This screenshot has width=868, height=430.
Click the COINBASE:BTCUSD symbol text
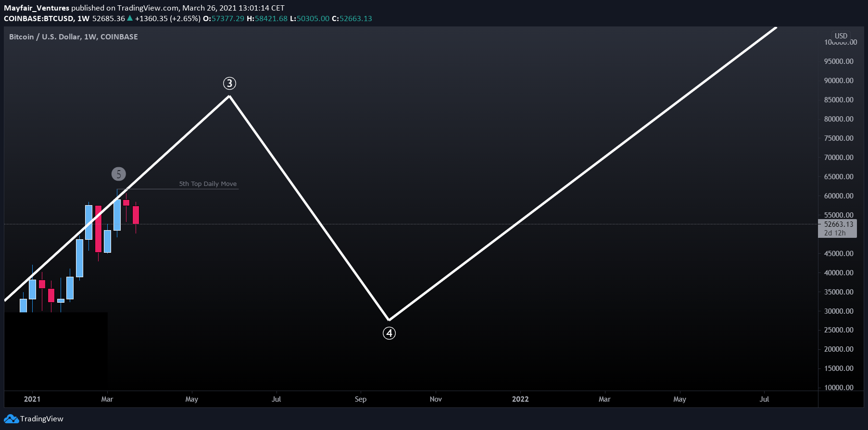click(39, 19)
